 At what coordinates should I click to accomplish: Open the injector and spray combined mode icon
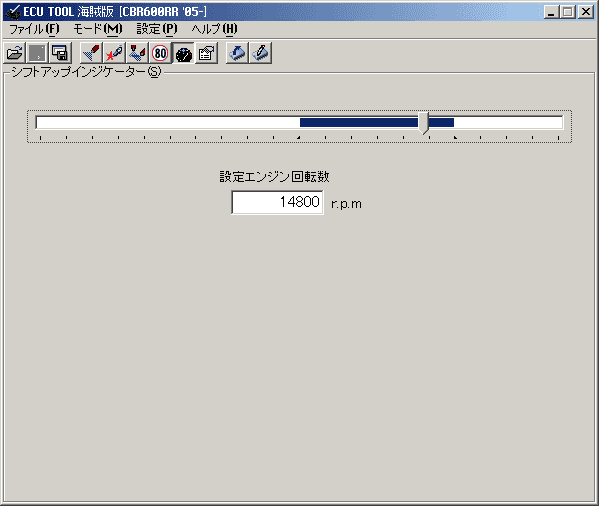pyautogui.click(x=137, y=53)
